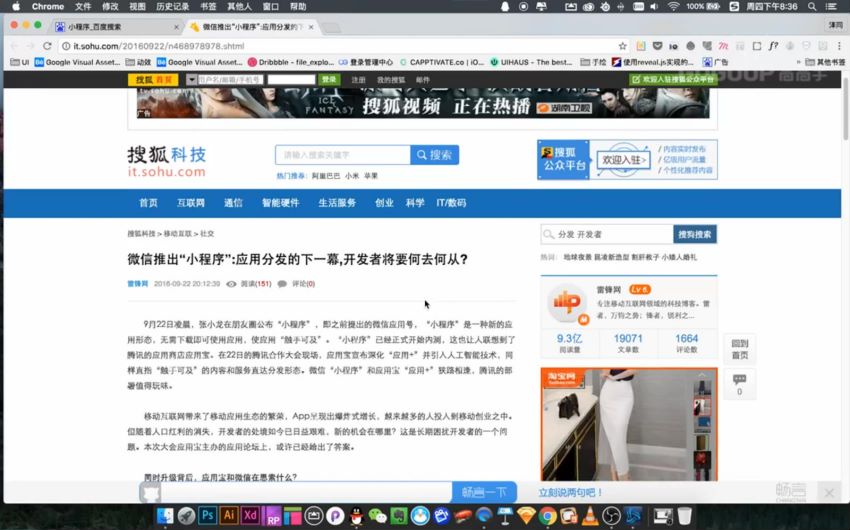Image resolution: width=850 pixels, height=530 pixels.
Task: Click the 欢迎入驻 banner button
Action: pos(624,160)
